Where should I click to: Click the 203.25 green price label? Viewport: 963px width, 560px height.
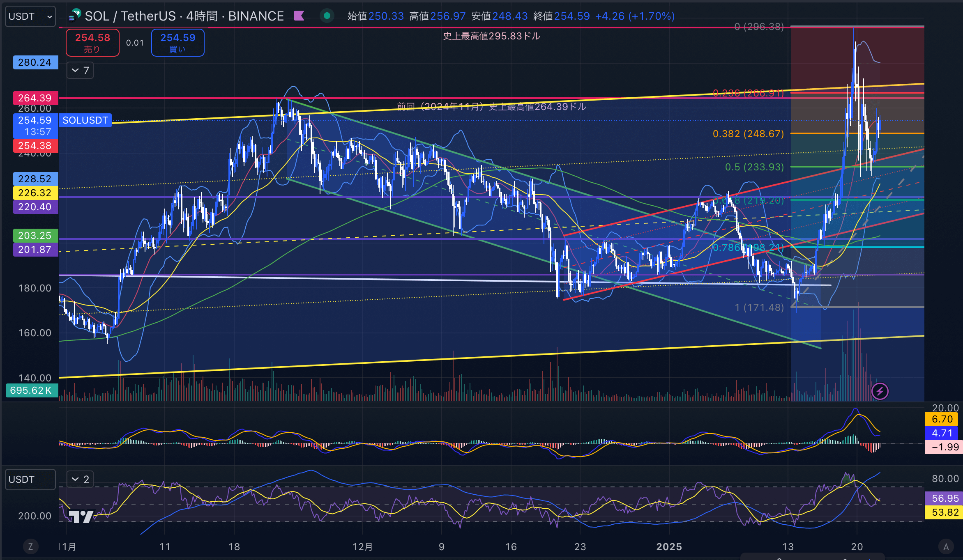(x=35, y=235)
